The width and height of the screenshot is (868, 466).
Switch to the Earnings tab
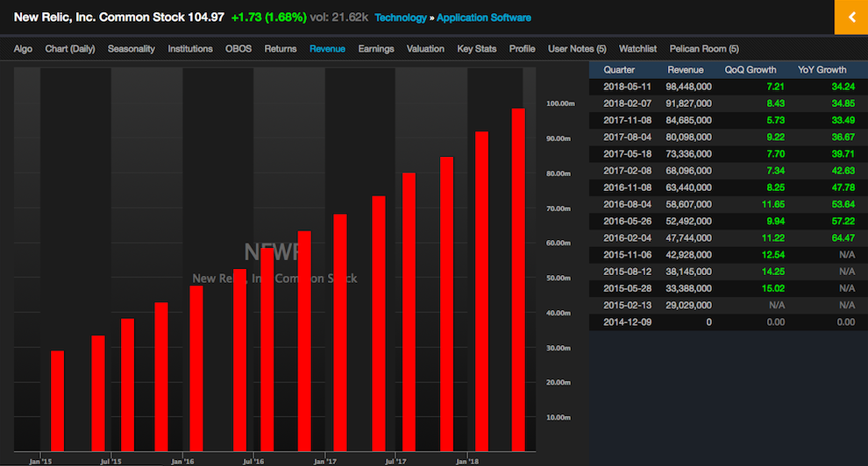coord(376,49)
